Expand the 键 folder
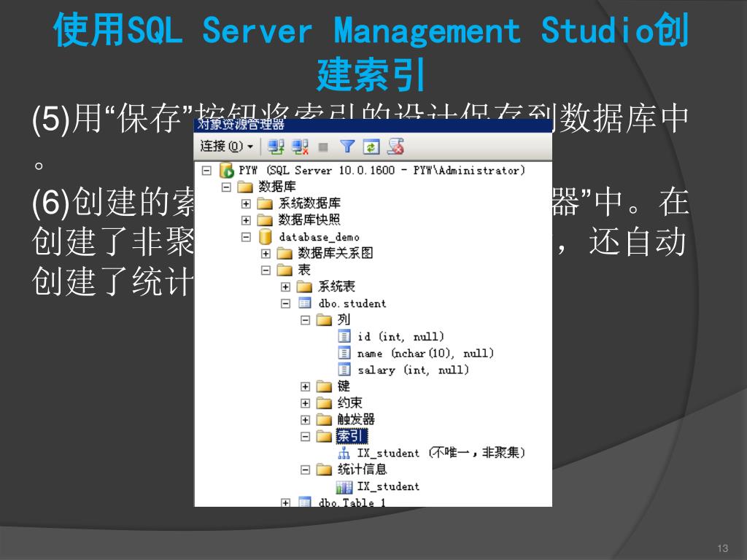Image resolution: width=747 pixels, height=560 pixels. [306, 386]
